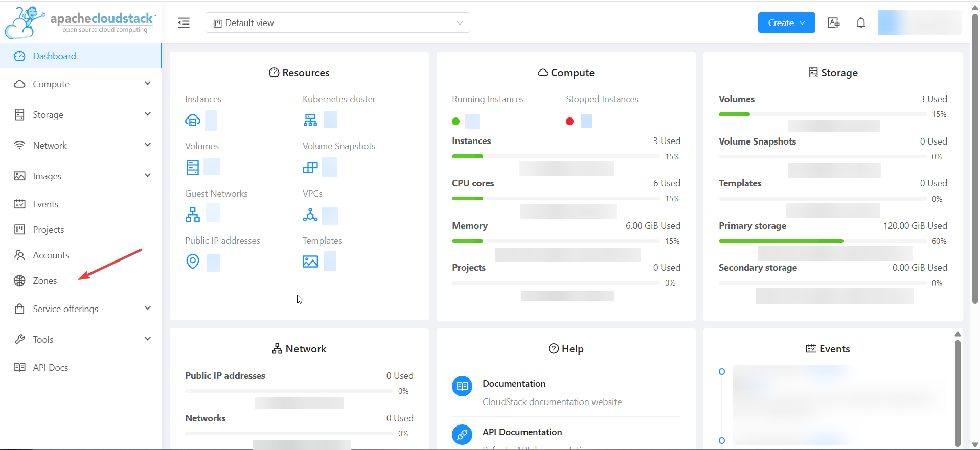Collapse sidebar with the menu fold icon
The height and width of the screenshot is (450, 980).
(184, 23)
